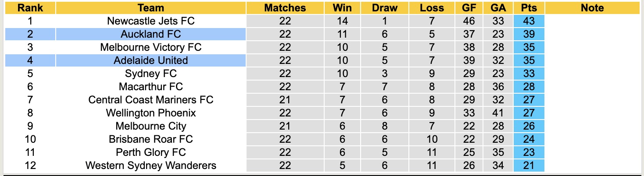Click the highlighted Adelaide United team name
The width and height of the screenshot is (644, 176).
click(x=150, y=60)
